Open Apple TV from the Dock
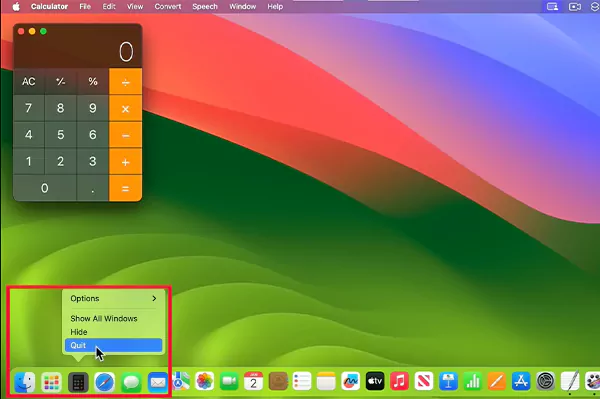The height and width of the screenshot is (399, 600). (x=375, y=381)
